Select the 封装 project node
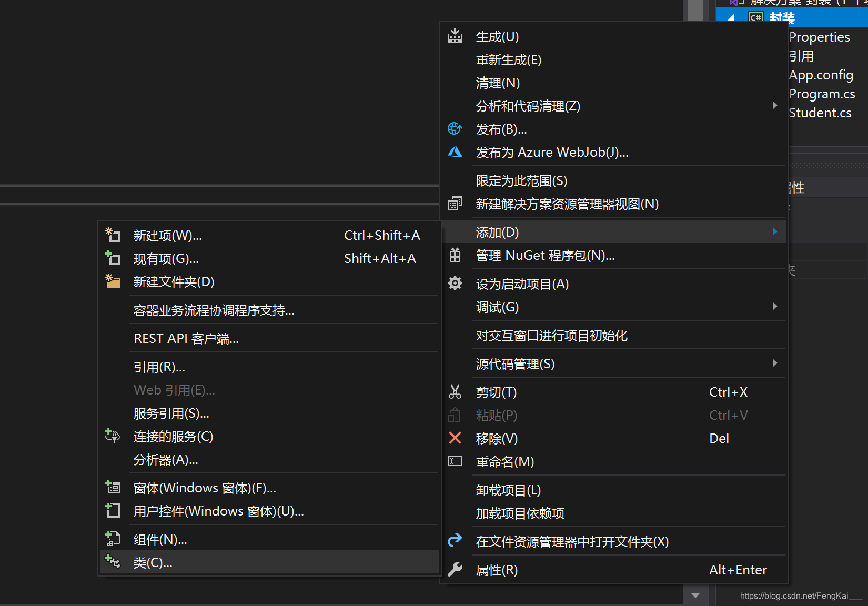Image resolution: width=868 pixels, height=606 pixels. 782,18
